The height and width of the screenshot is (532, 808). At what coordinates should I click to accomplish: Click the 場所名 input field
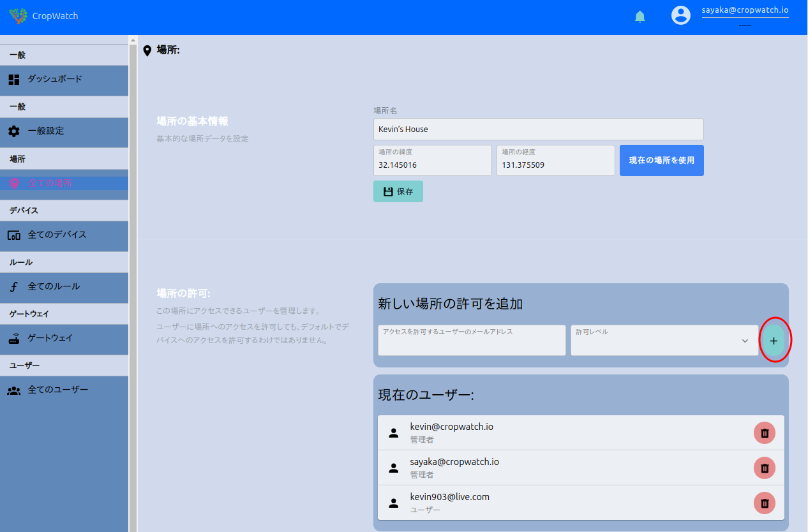[x=538, y=129]
